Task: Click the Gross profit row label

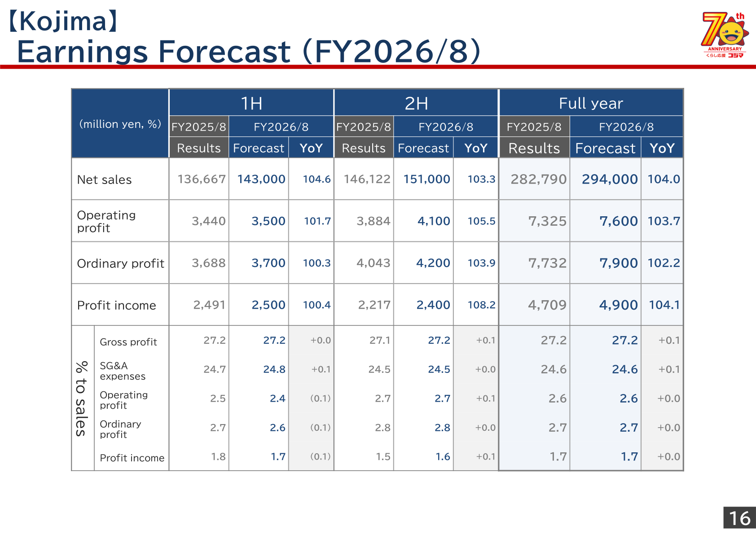Action: 128,342
